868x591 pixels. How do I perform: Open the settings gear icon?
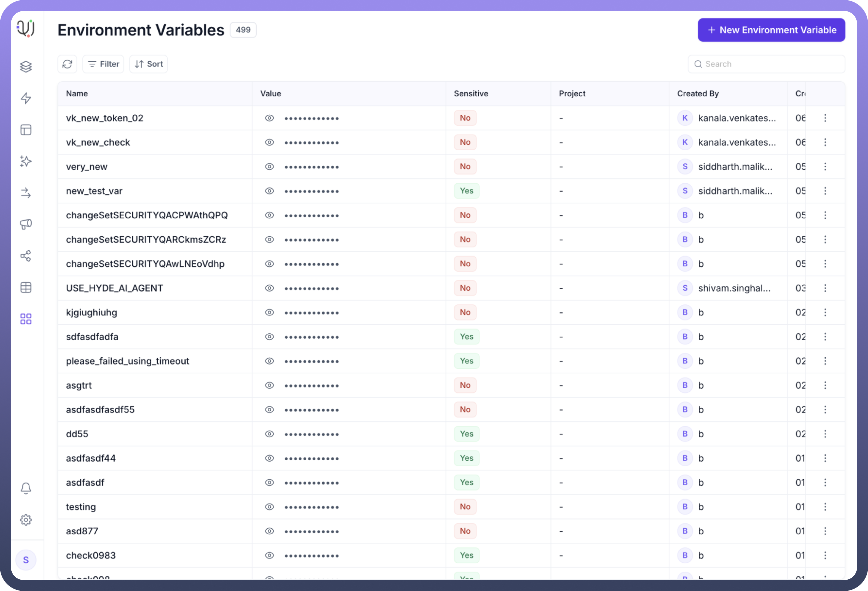[26, 520]
